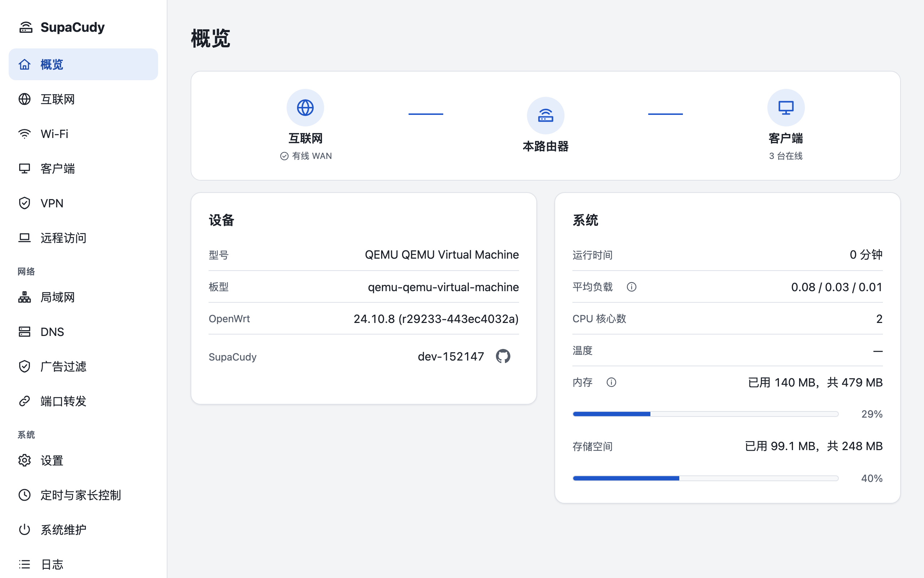Click the 已用 140 MB，共 479 MB text
Screen dimensions: 924x578
(x=815, y=382)
